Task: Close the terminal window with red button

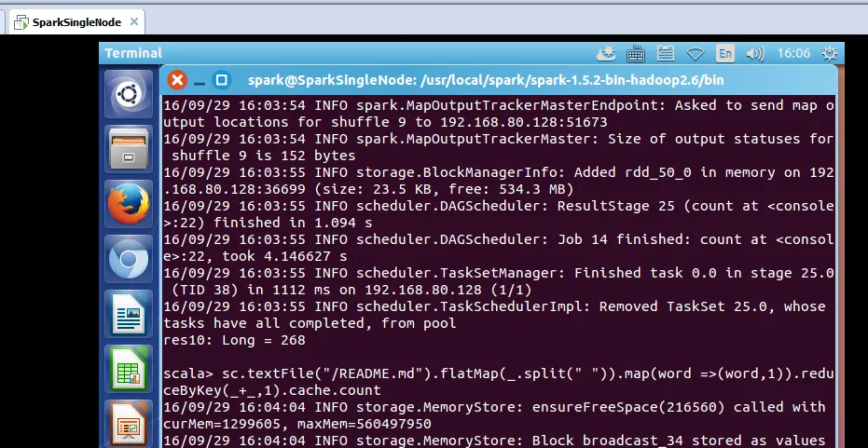Action: [177, 80]
